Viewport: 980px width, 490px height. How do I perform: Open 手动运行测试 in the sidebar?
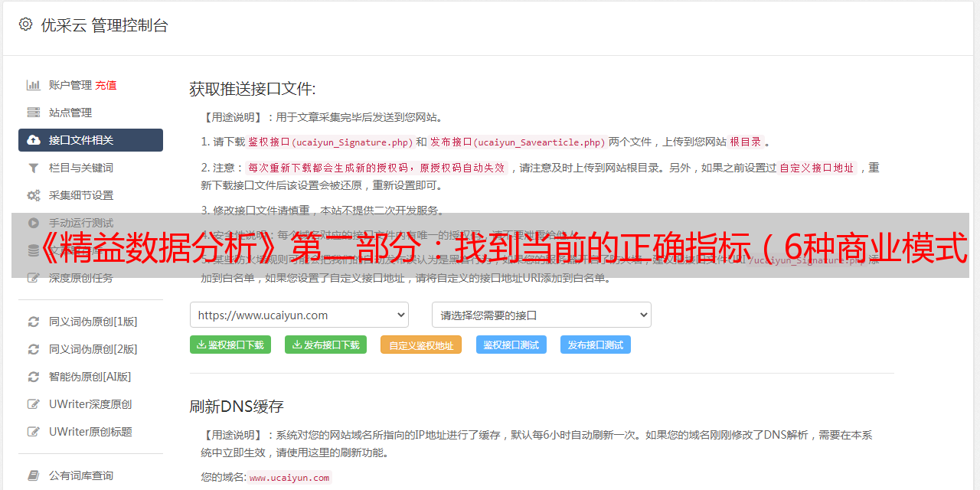tap(81, 223)
